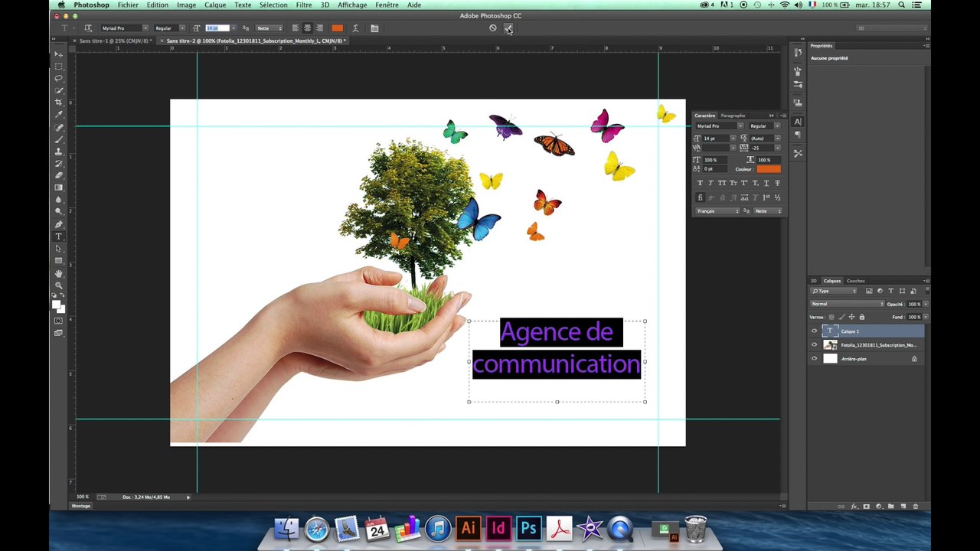Select the Crop tool in toolbox
Viewport: 980px width, 551px height.
(x=59, y=103)
